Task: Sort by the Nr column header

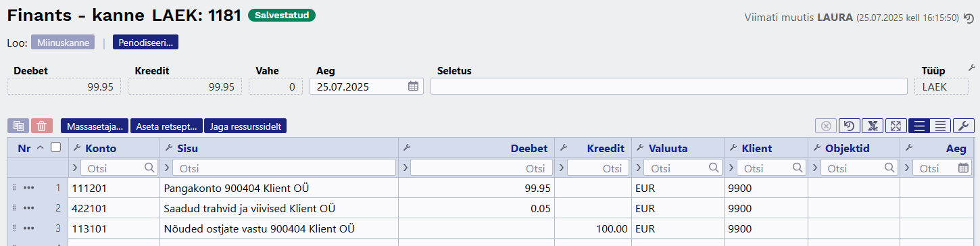Action: coord(25,148)
